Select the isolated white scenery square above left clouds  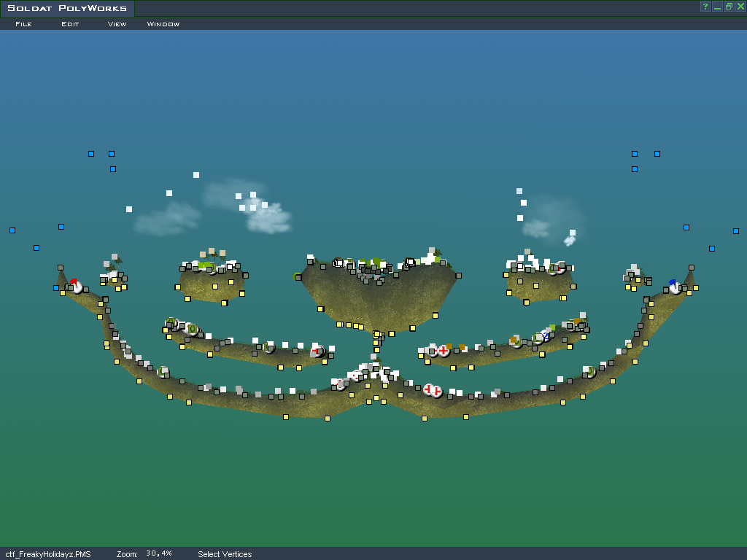point(196,175)
